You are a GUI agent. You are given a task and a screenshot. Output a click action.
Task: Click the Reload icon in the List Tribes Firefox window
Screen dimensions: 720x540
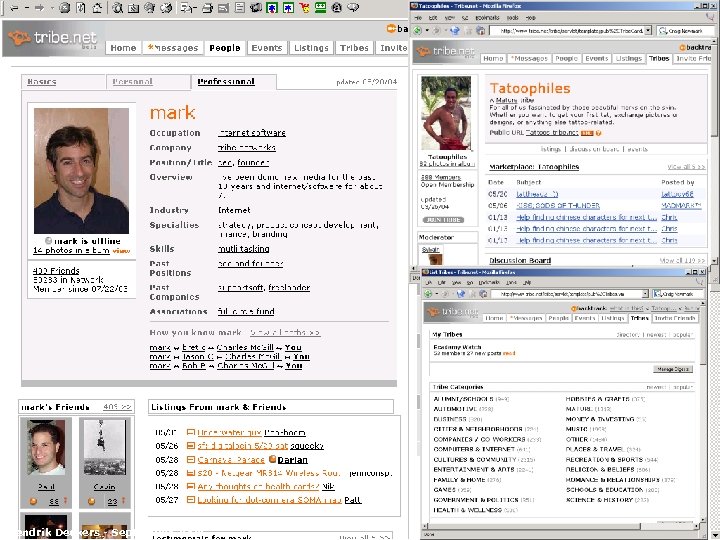click(461, 293)
